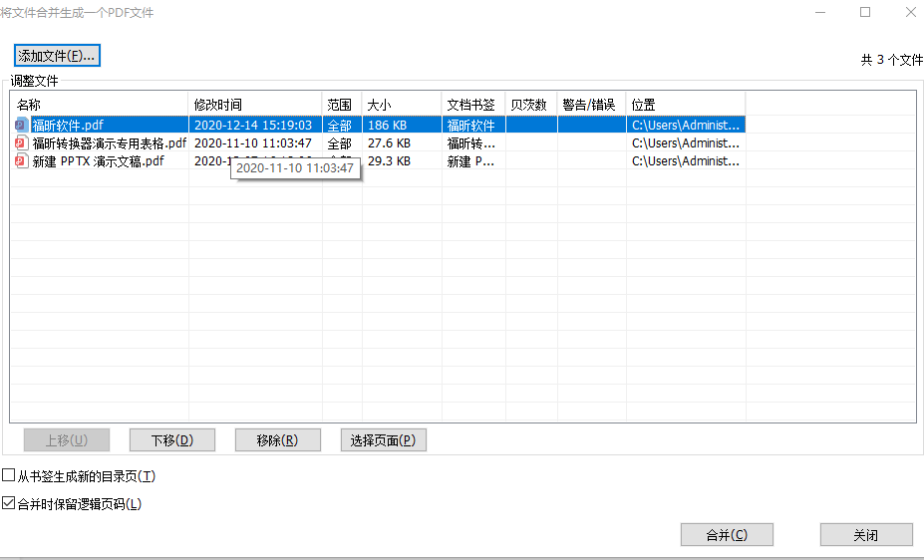Remove selected file with 移除(R)
The height and width of the screenshot is (560, 924).
[x=277, y=439]
